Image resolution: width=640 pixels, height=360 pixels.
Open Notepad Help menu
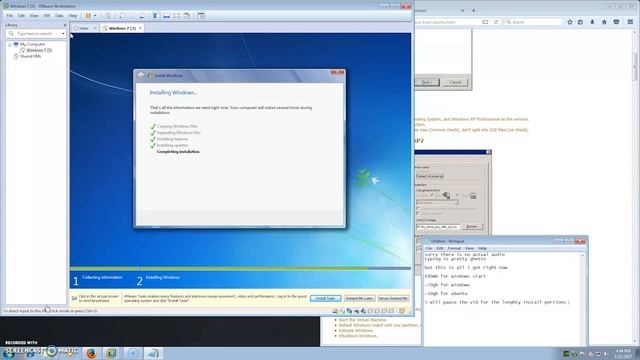(482, 248)
